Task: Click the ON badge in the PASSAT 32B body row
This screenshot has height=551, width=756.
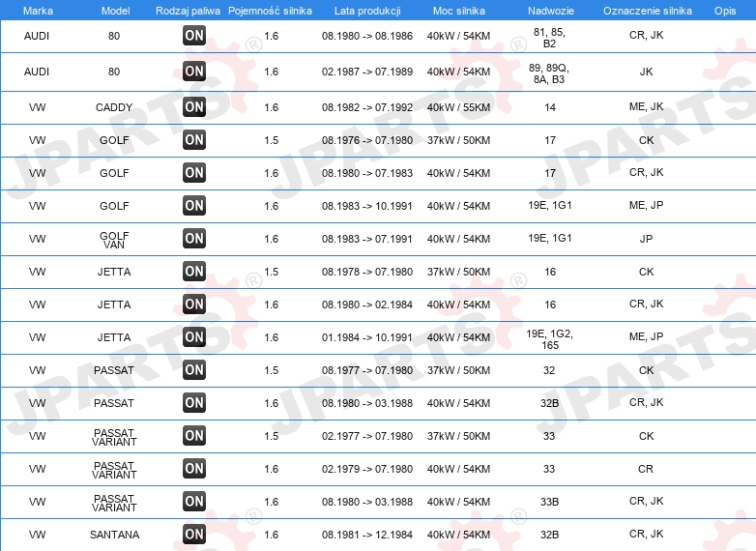Action: click(x=194, y=402)
